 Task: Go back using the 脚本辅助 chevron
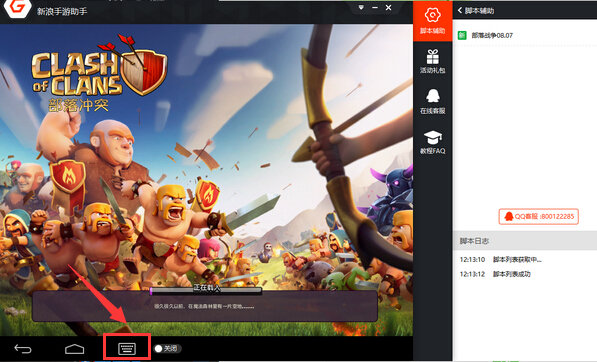click(x=460, y=10)
